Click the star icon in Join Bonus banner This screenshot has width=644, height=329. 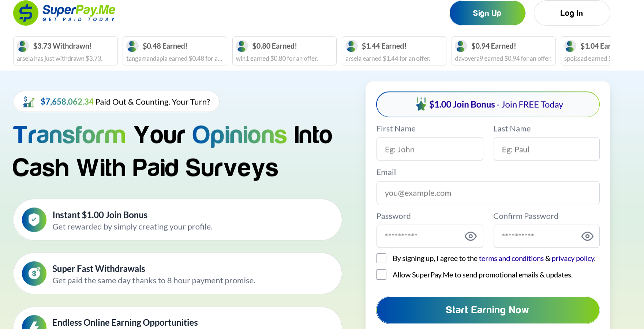pos(421,105)
